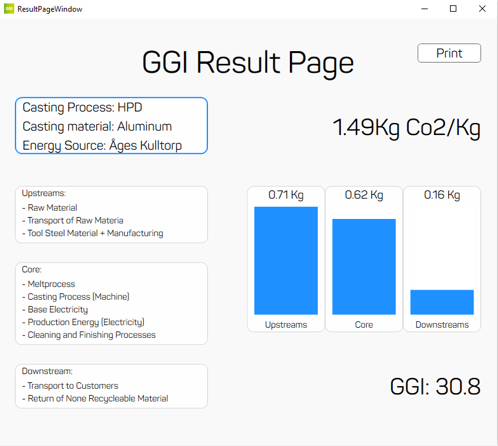Close the ResultPageWindow
This screenshot has height=446, width=498.
click(482, 9)
